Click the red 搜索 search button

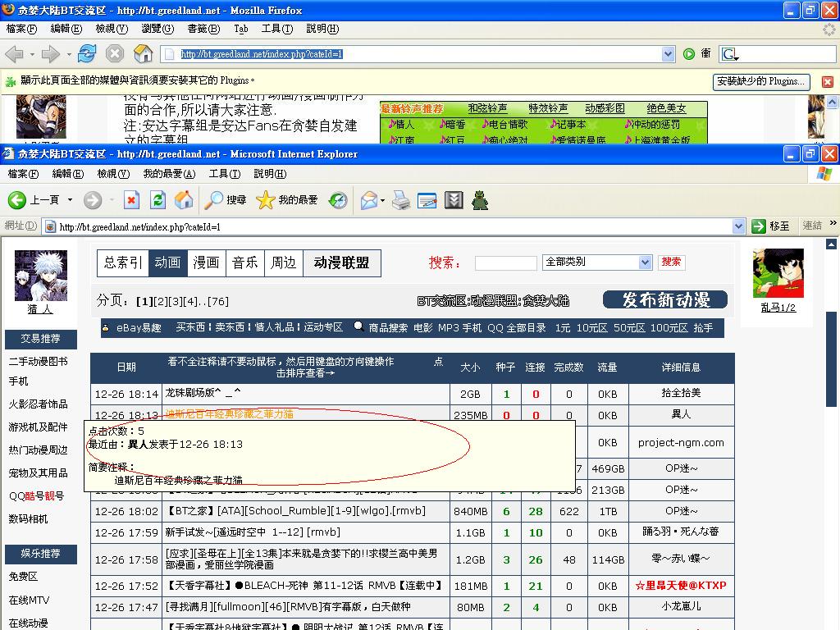tap(671, 262)
